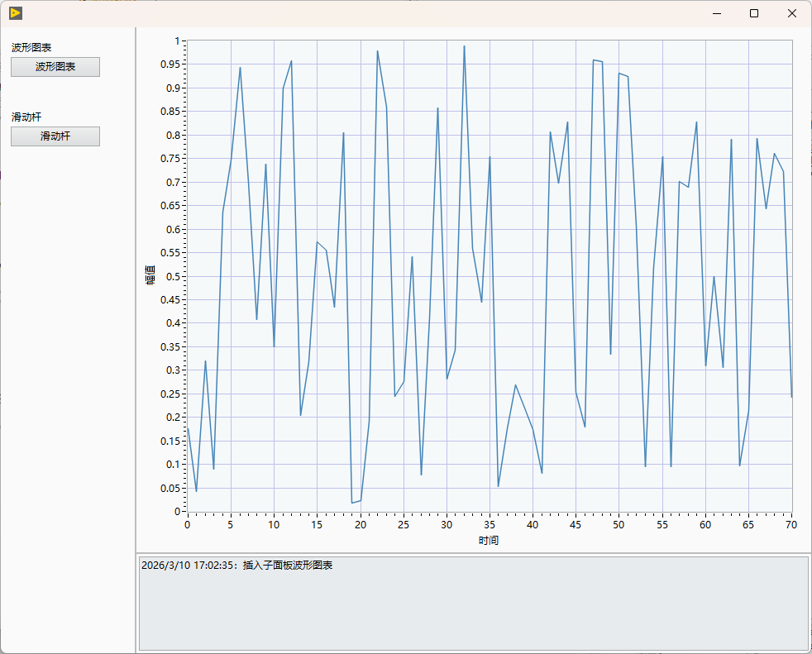Viewport: 812px width, 654px height.
Task: Click y-axis tick label 0.25
Action: [170, 394]
